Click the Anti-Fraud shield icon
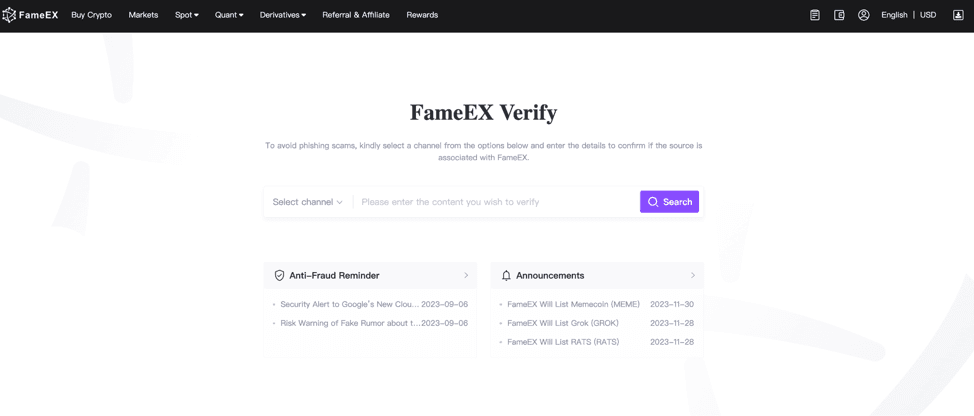This screenshot has height=416, width=974. click(x=279, y=275)
